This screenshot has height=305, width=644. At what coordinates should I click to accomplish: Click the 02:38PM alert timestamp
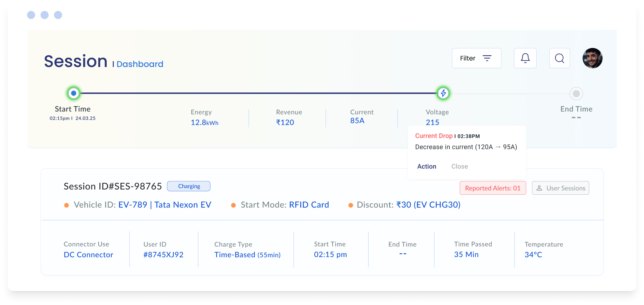click(x=469, y=136)
